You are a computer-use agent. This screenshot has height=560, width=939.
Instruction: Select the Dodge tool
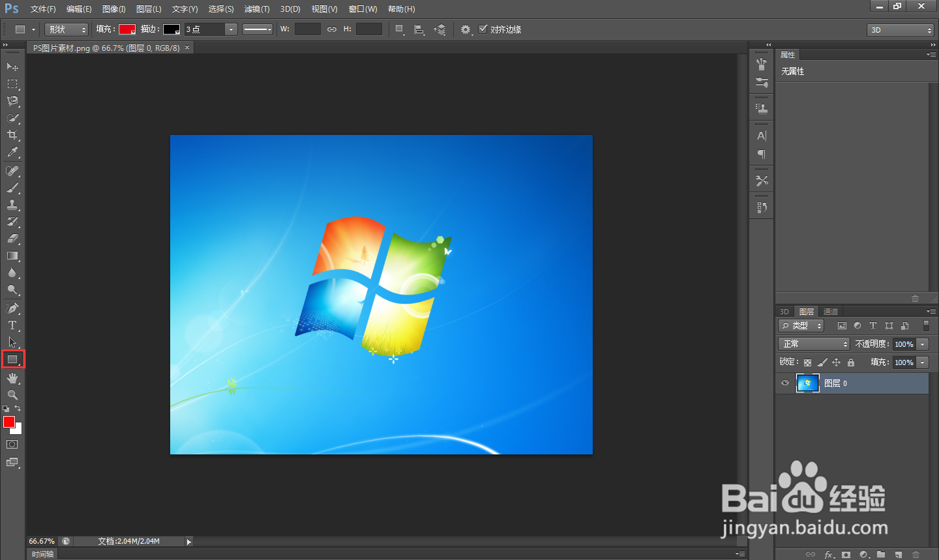12,290
